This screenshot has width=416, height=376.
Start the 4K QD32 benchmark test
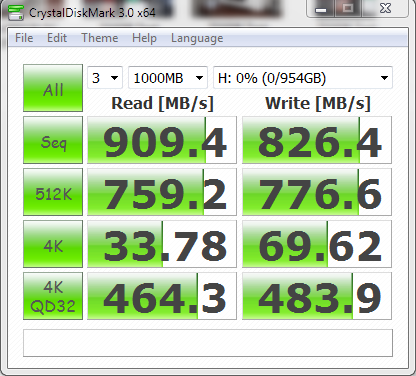[53, 296]
